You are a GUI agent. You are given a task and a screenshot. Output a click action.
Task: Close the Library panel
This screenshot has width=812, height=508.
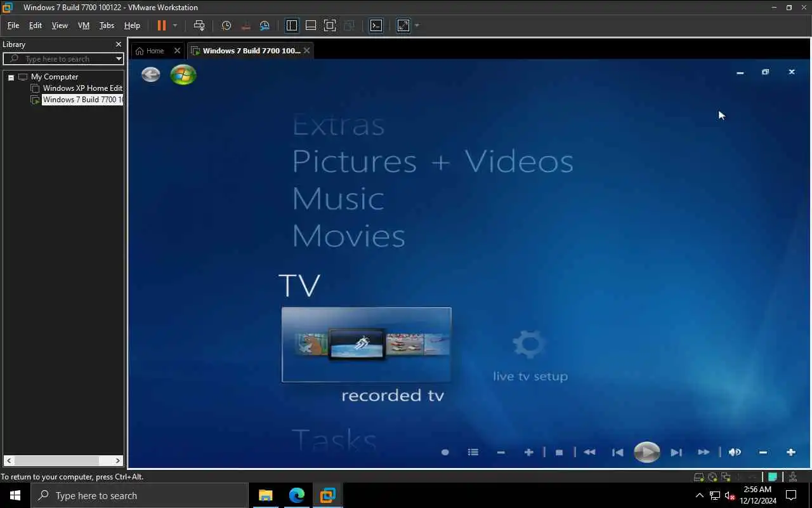(118, 44)
